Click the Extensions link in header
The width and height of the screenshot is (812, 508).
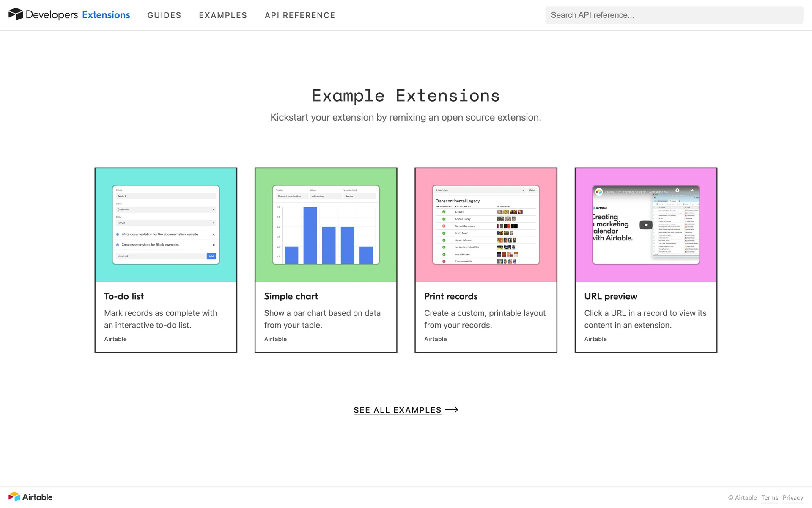106,15
